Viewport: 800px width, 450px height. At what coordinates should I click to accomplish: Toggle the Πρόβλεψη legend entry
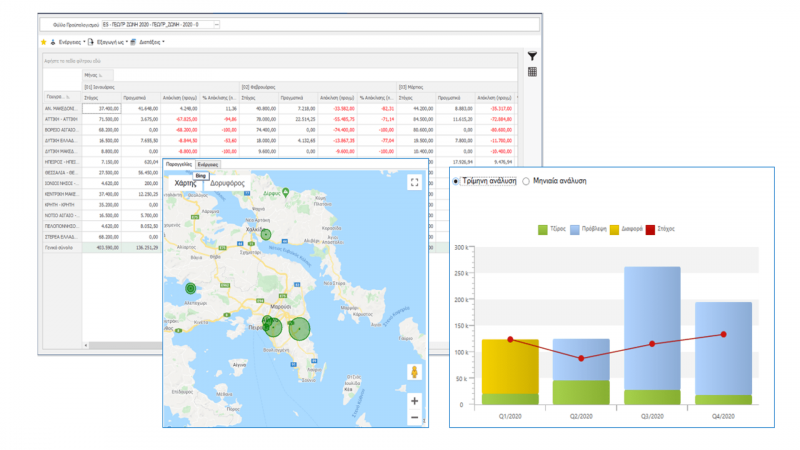pos(588,230)
